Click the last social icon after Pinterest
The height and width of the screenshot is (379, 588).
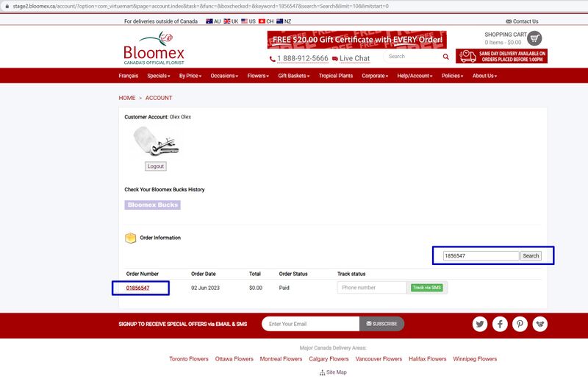540,324
